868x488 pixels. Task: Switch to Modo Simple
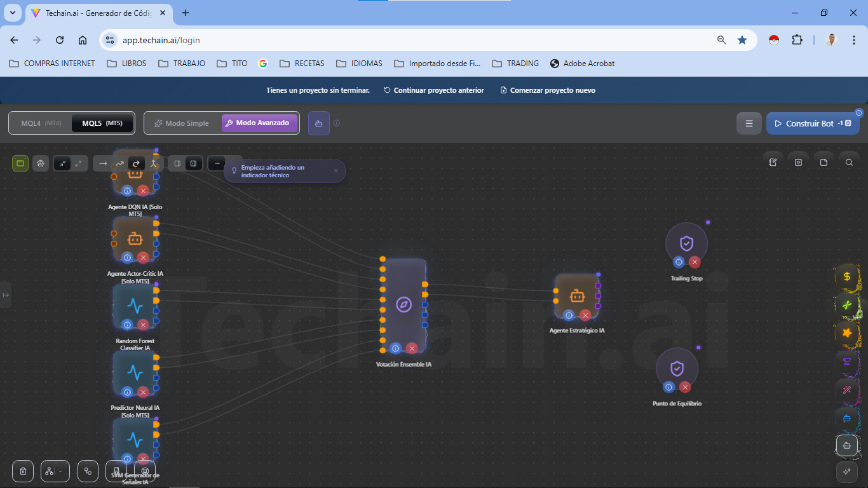point(182,123)
